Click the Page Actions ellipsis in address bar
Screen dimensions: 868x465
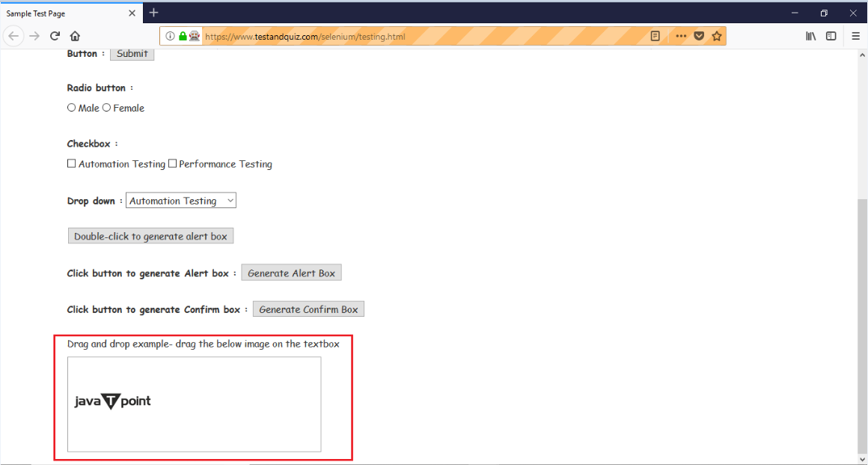pyautogui.click(x=681, y=35)
